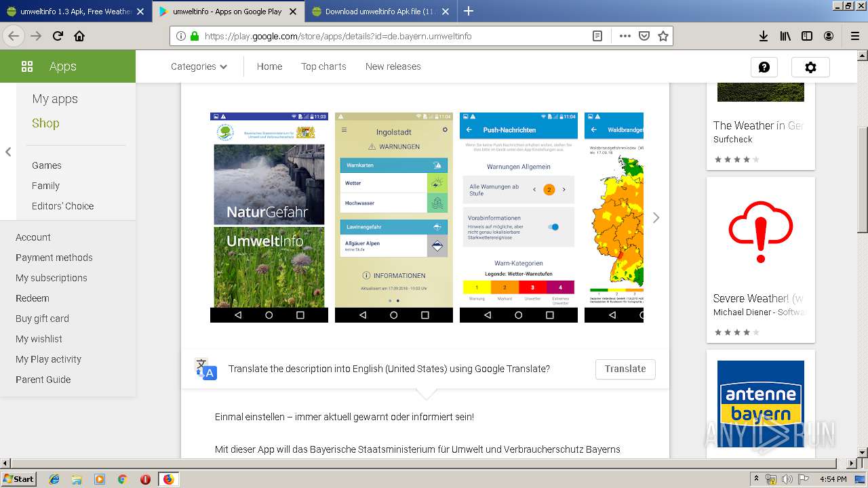Launch Chrome from the taskbar
The image size is (868, 488).
click(122, 479)
